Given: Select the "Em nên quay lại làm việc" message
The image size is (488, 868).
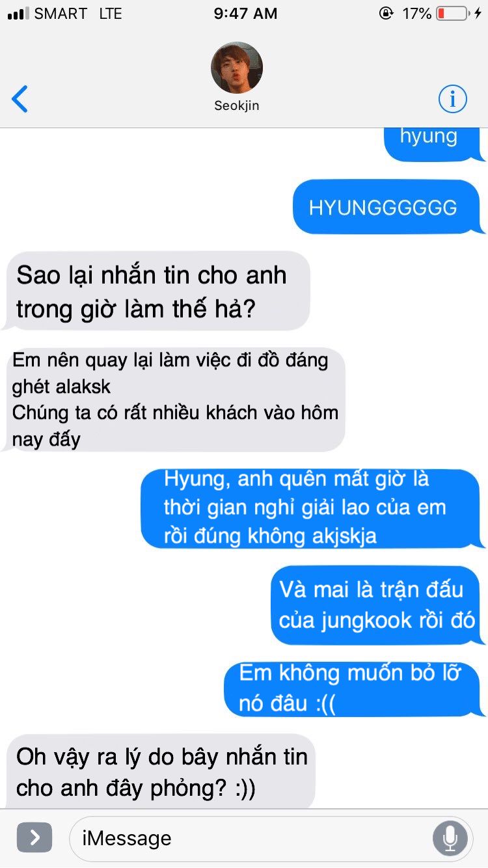Looking at the screenshot, I should tap(174, 400).
